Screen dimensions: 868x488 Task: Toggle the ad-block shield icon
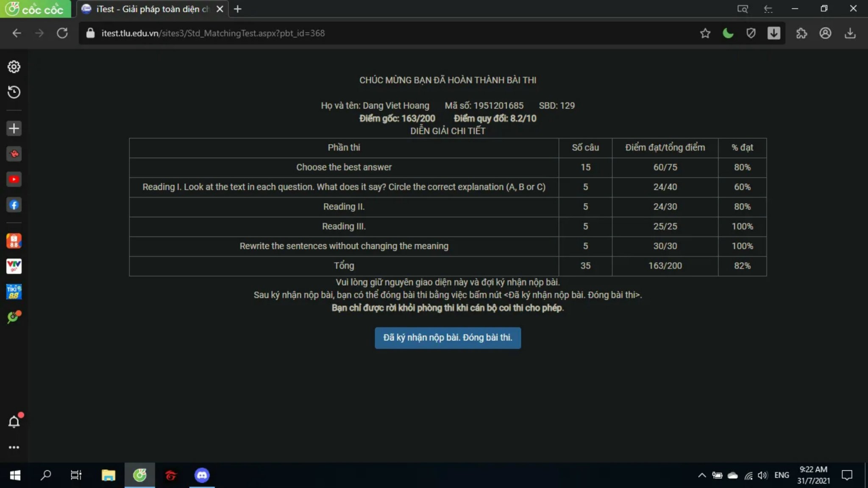(751, 33)
